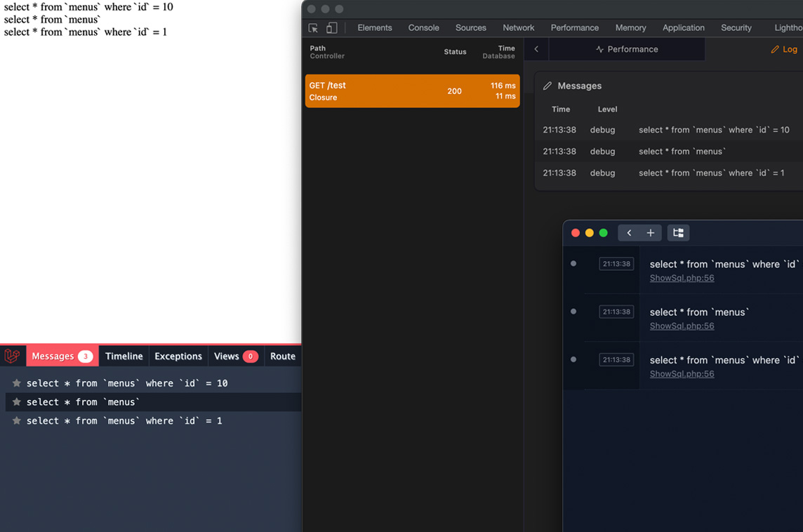Click the debugbar Messages count badge 3
Screen dimensions: 803x532
point(86,357)
